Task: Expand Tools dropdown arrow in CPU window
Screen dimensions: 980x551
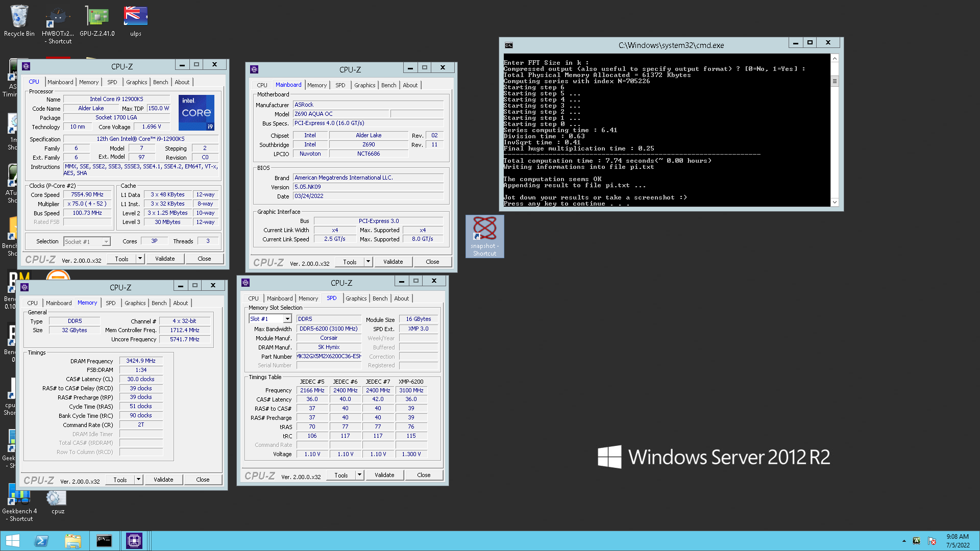Action: point(140,259)
